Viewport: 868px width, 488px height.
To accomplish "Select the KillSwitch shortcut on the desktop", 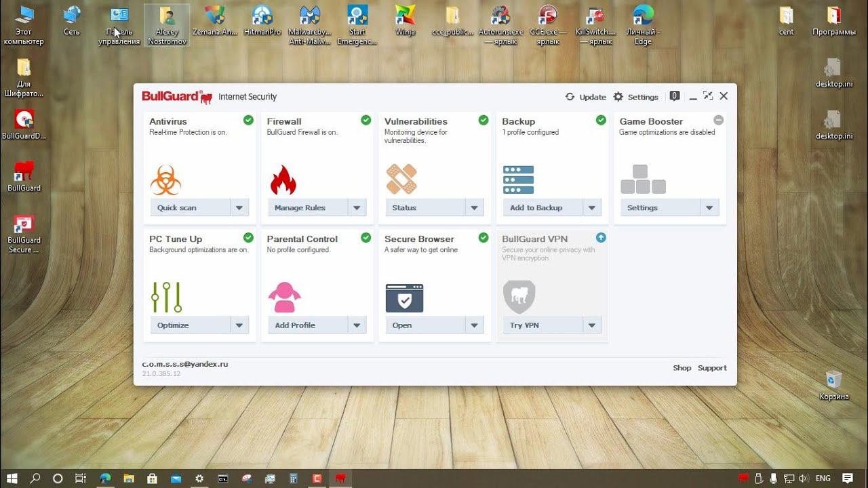I will pyautogui.click(x=595, y=26).
